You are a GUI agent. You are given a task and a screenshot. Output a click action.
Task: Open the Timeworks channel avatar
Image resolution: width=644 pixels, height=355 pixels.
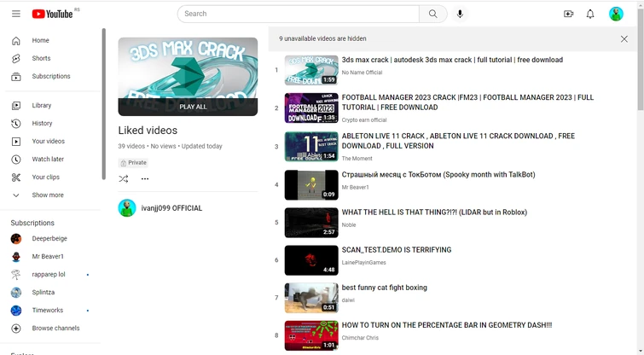pos(16,311)
